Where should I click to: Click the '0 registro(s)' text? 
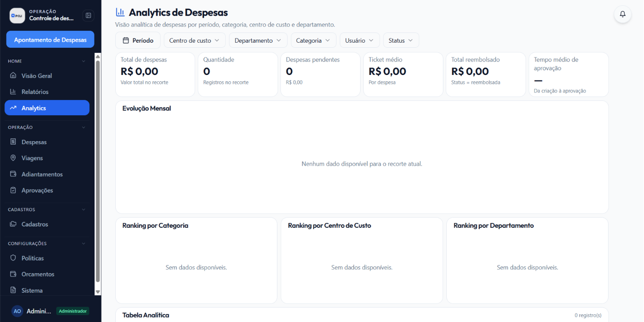point(588,315)
